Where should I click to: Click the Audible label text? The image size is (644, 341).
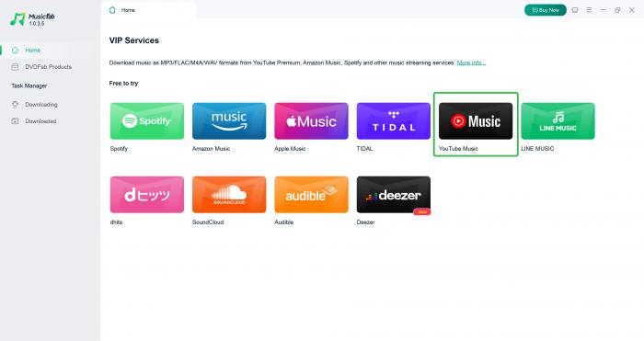pos(283,222)
